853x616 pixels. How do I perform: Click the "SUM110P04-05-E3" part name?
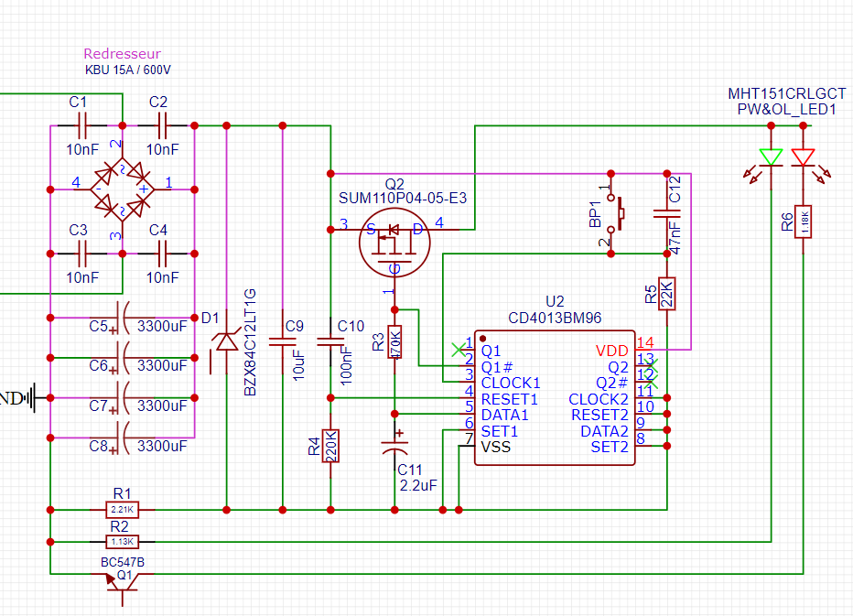pos(403,198)
